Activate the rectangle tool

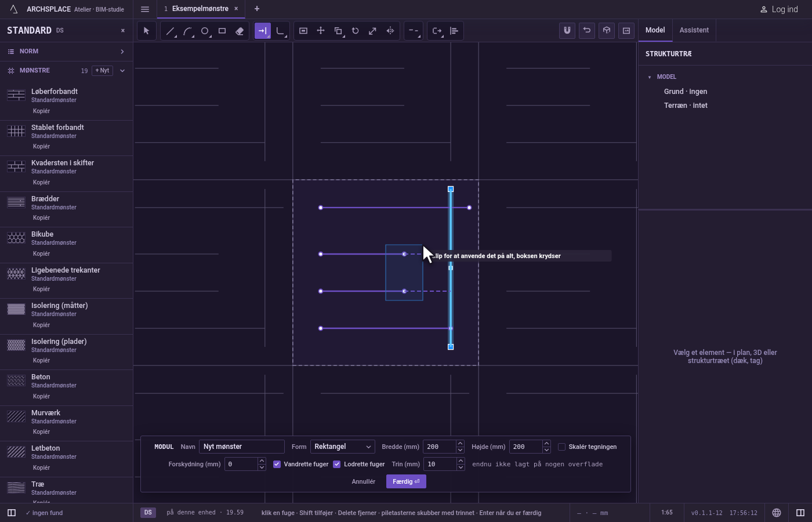[x=222, y=31]
